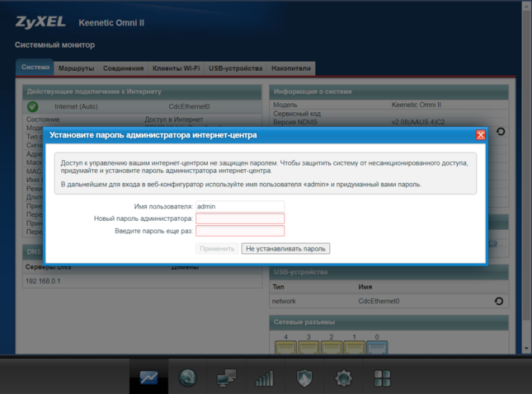Switch to the Система tab
Image resolution: width=532 pixels, height=394 pixels.
pos(35,67)
